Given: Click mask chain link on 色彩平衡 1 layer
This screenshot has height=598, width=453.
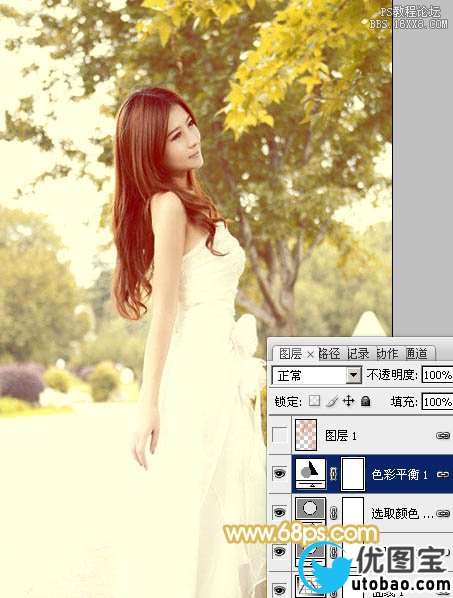Looking at the screenshot, I should click(334, 474).
